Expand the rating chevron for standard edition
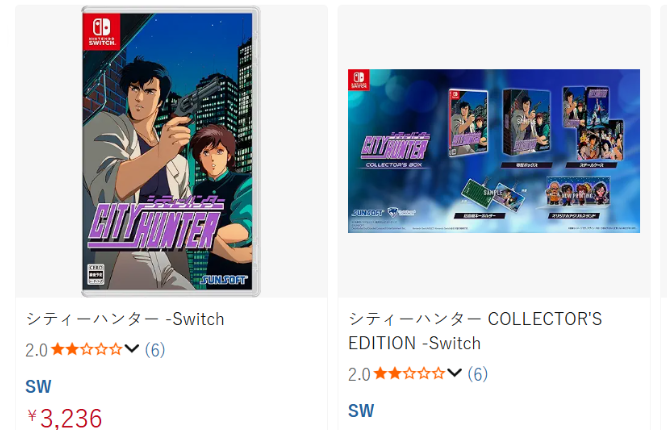Image resolution: width=667 pixels, height=430 pixels. 132,349
